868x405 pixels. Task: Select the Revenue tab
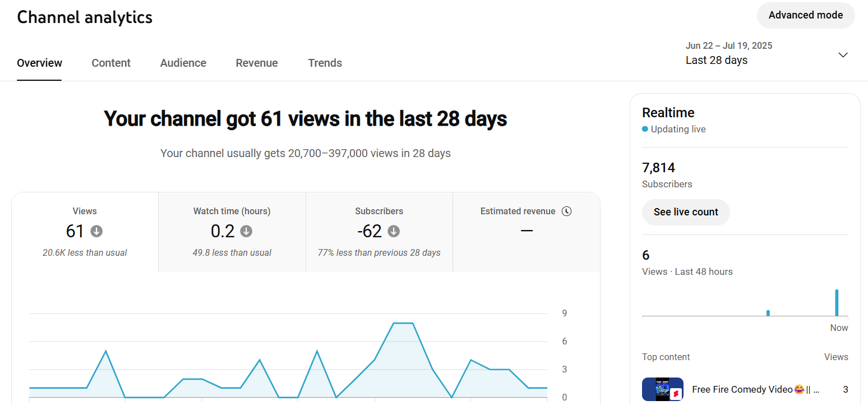[x=257, y=63]
